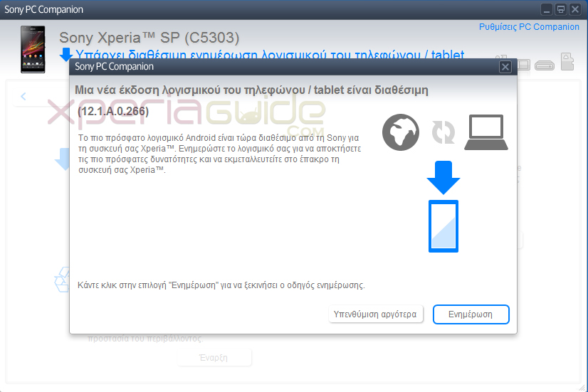The image size is (588, 392).
Task: Minimize the Sony PC Companion main window
Action: 547,9
